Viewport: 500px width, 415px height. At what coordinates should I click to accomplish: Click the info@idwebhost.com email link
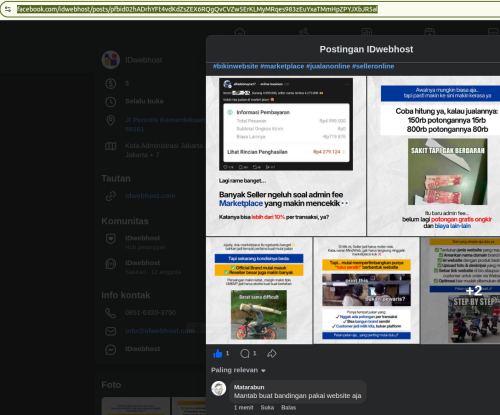tap(160, 331)
